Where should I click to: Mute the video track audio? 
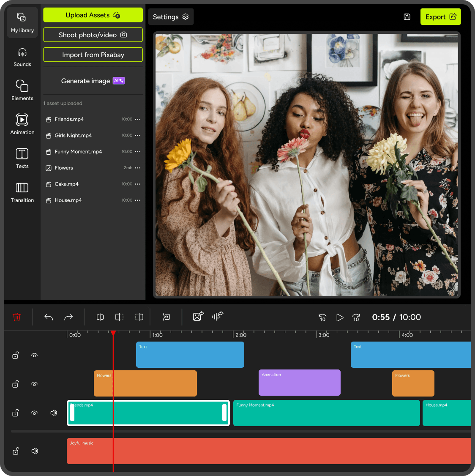pyautogui.click(x=54, y=413)
